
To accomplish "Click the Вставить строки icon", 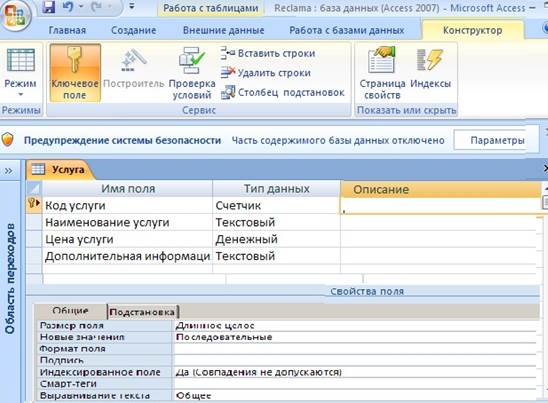I will (x=228, y=53).
